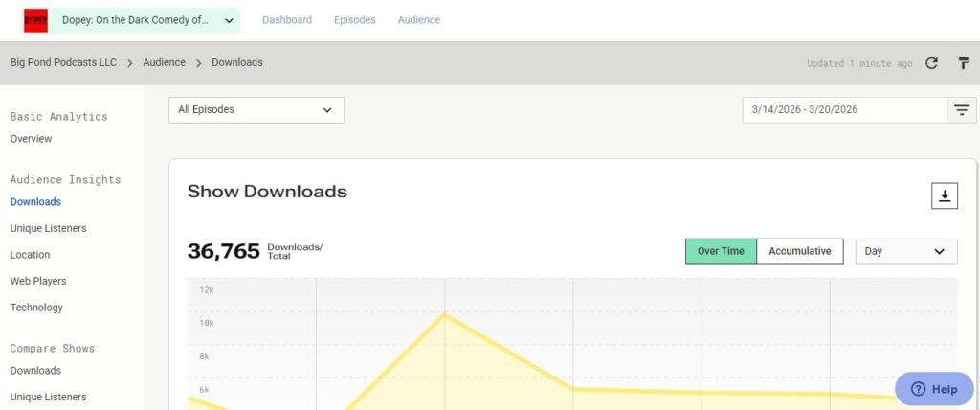Viewport: 980px width, 410px height.
Task: Click Big Pond Podcasts LLC breadcrumb
Action: 63,62
